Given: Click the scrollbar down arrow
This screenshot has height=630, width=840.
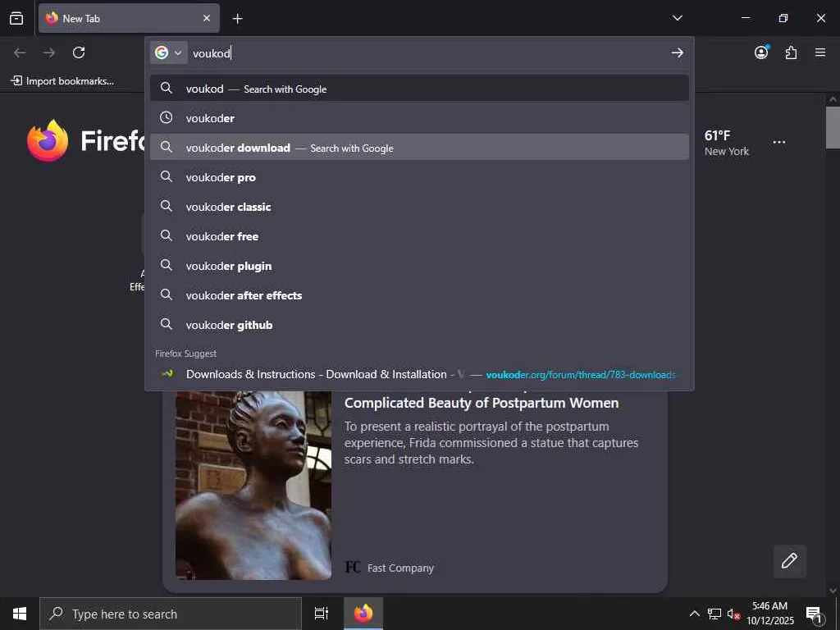Looking at the screenshot, I should point(833,591).
